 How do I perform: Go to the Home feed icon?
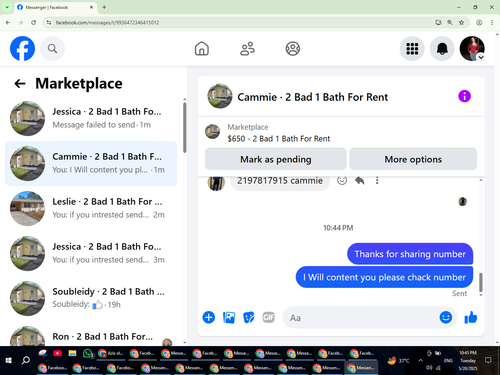click(x=202, y=49)
